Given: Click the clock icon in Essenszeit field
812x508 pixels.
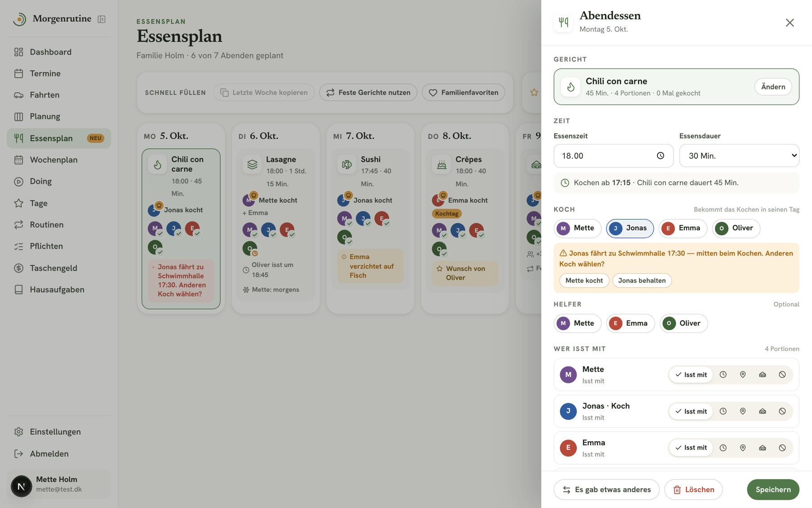Looking at the screenshot, I should click(660, 156).
